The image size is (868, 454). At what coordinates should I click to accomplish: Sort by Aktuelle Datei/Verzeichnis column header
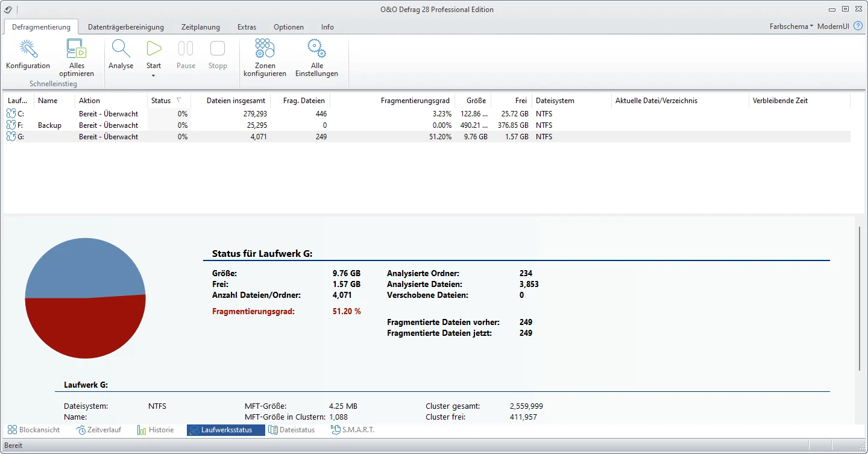tap(680, 101)
